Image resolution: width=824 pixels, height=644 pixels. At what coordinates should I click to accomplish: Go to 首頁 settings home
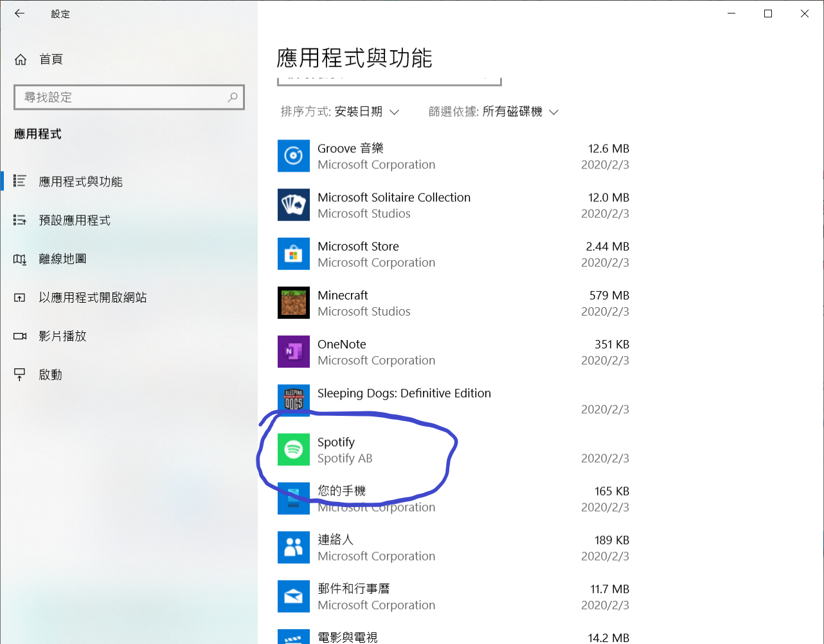(x=51, y=59)
